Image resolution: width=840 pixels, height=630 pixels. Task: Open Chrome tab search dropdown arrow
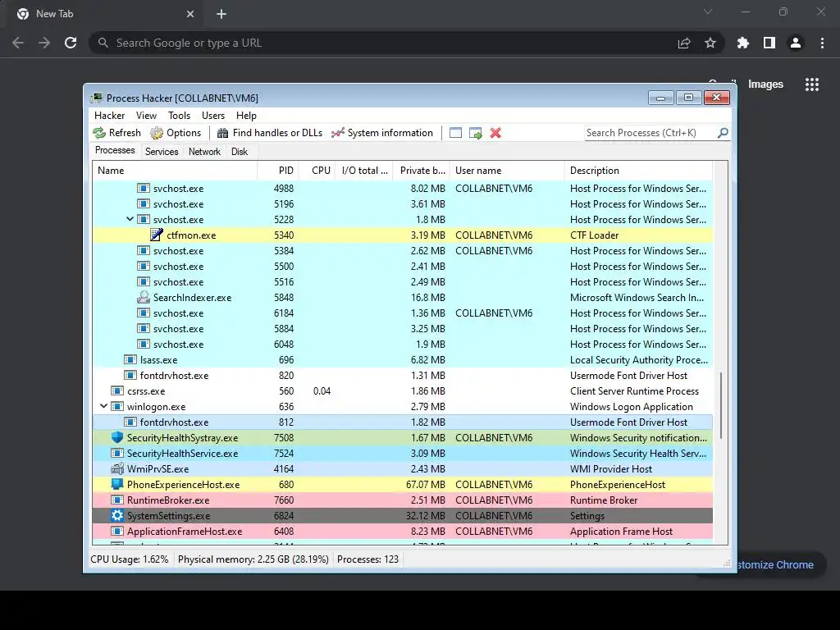(708, 11)
